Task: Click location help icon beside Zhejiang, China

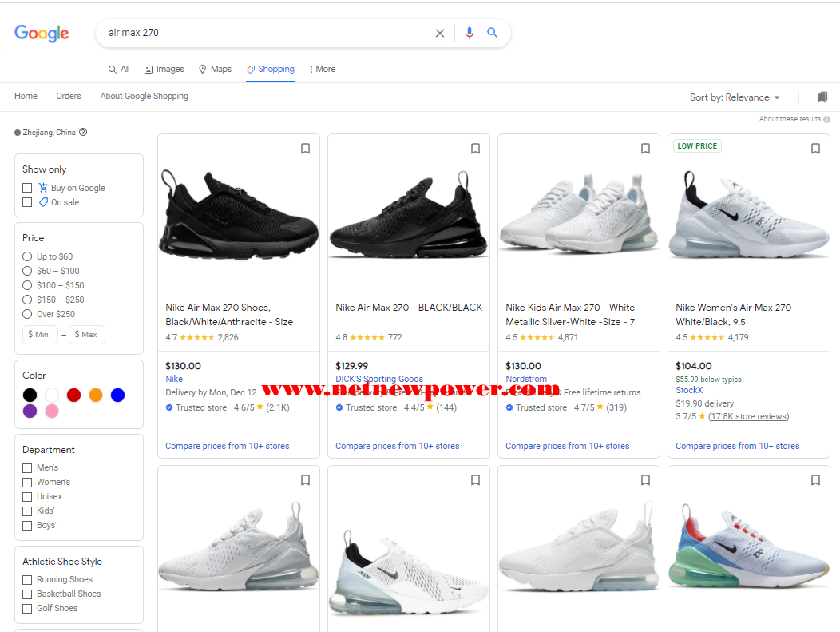Action: click(x=83, y=132)
